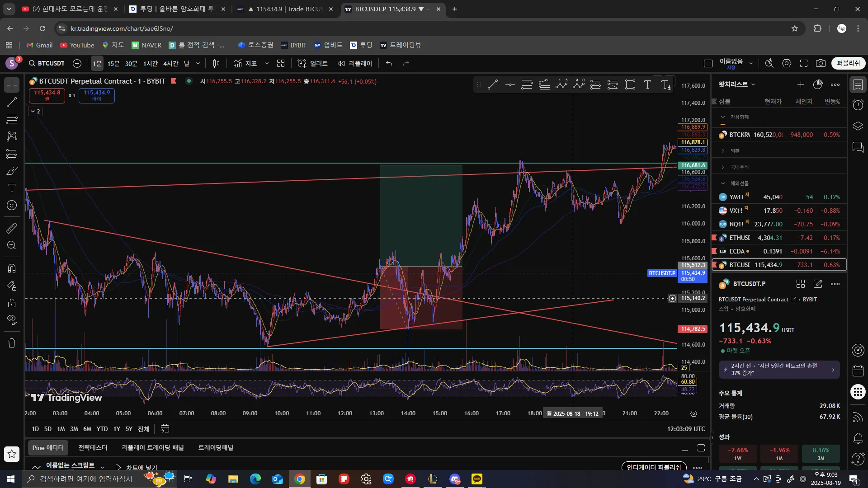Select the 15-minute timeframe

pos(113,63)
